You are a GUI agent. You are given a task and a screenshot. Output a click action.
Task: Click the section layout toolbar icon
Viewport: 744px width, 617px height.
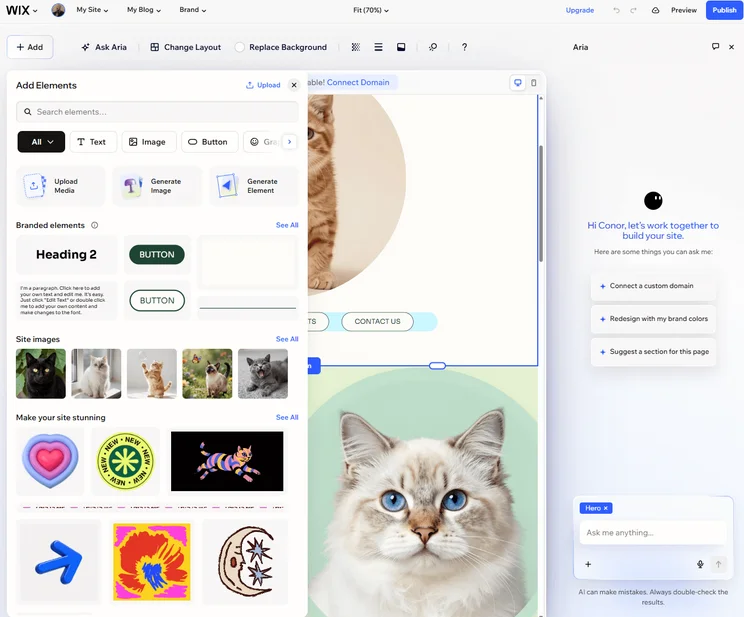[x=401, y=47]
